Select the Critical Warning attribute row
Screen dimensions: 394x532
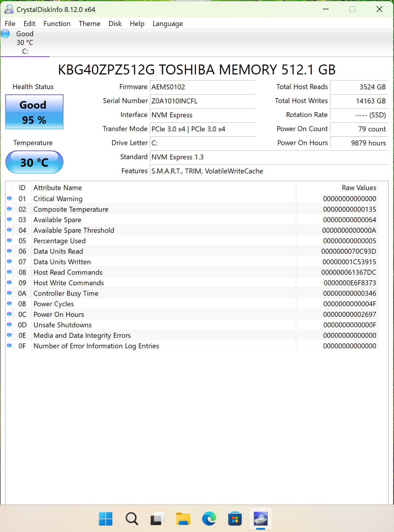pos(192,199)
